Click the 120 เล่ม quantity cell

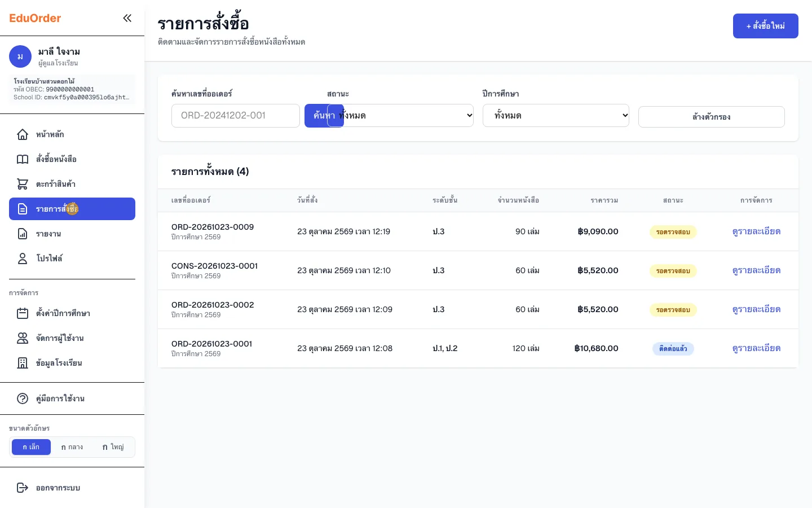coord(526,348)
